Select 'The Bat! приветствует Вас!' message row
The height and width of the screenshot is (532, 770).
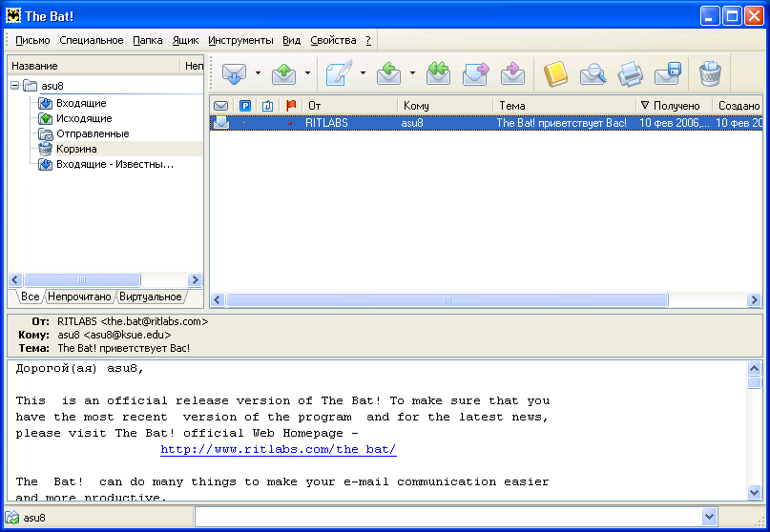click(x=487, y=123)
